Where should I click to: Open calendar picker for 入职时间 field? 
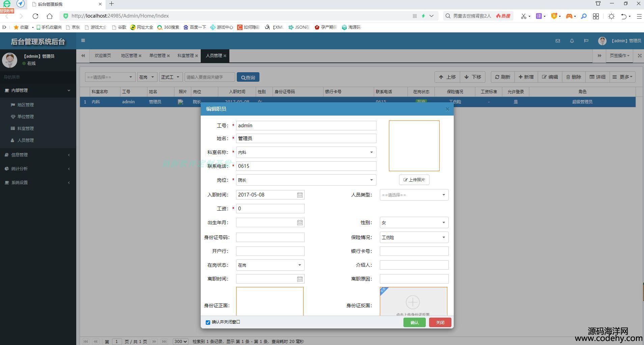[x=300, y=195]
